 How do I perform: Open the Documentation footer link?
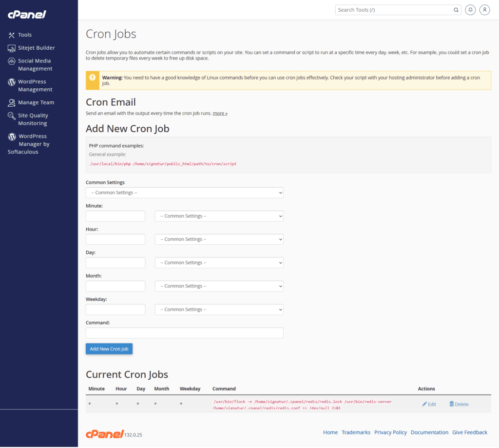429,432
